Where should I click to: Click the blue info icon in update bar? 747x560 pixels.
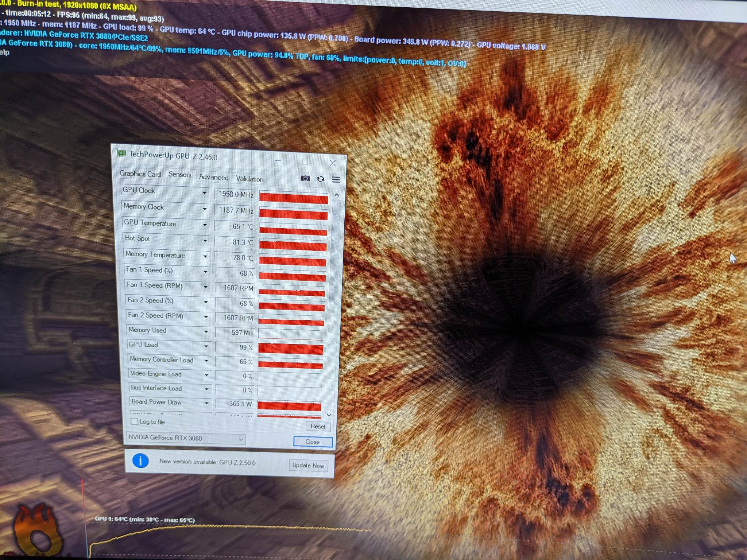(140, 460)
